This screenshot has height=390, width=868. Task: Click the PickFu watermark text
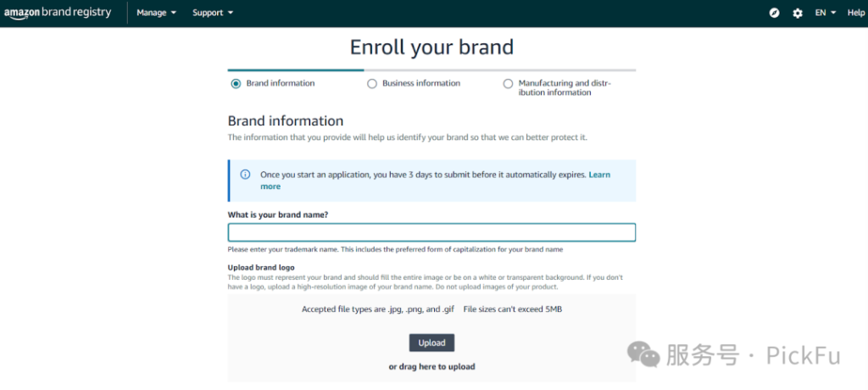click(x=805, y=354)
